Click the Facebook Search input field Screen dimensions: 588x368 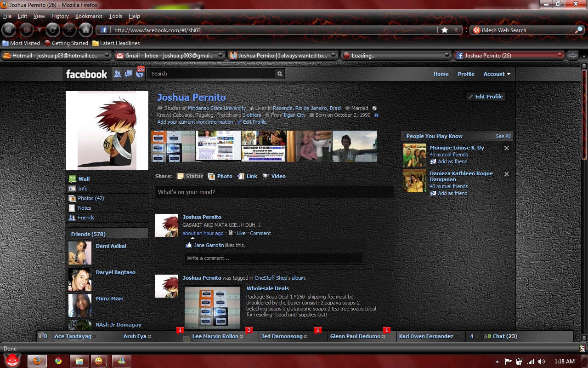click(212, 74)
